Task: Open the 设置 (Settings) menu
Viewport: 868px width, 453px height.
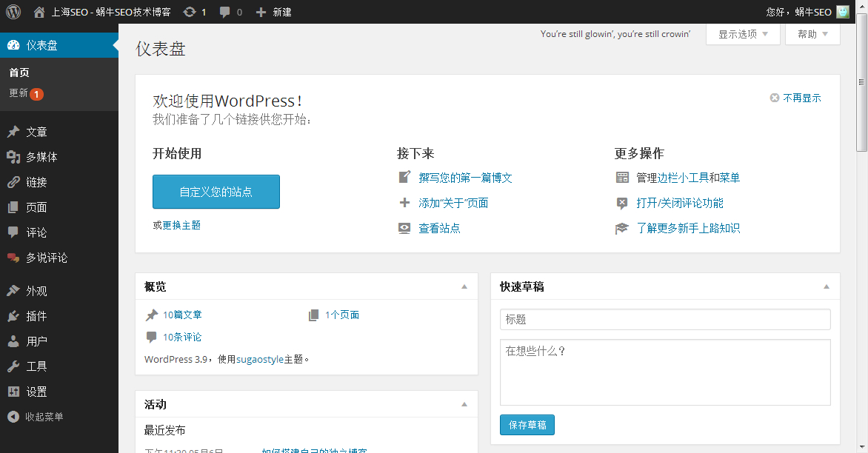Action: (36, 392)
